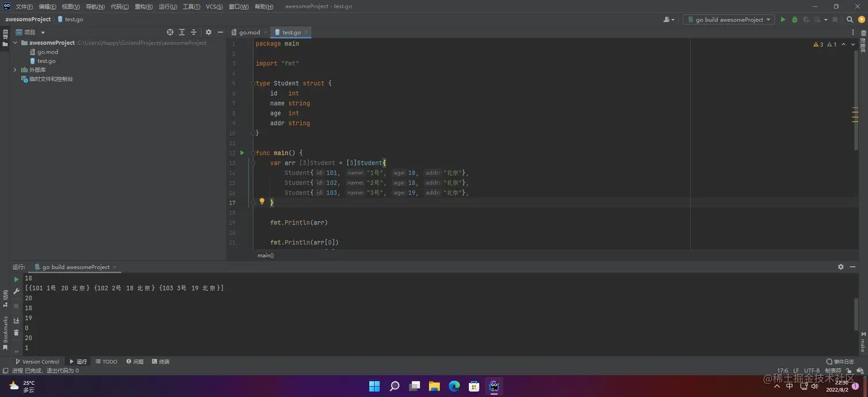Open the Version Control tool window
This screenshot has height=397, width=868.
click(37, 361)
